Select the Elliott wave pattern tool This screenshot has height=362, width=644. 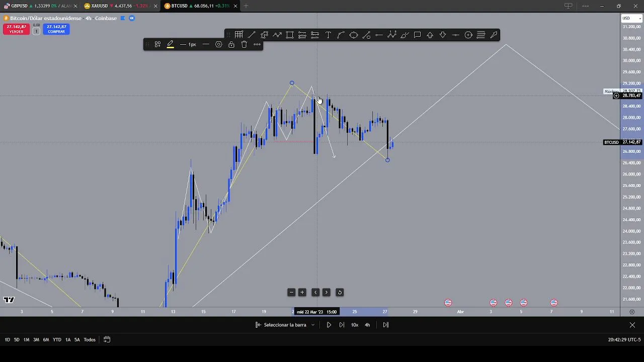click(x=392, y=35)
